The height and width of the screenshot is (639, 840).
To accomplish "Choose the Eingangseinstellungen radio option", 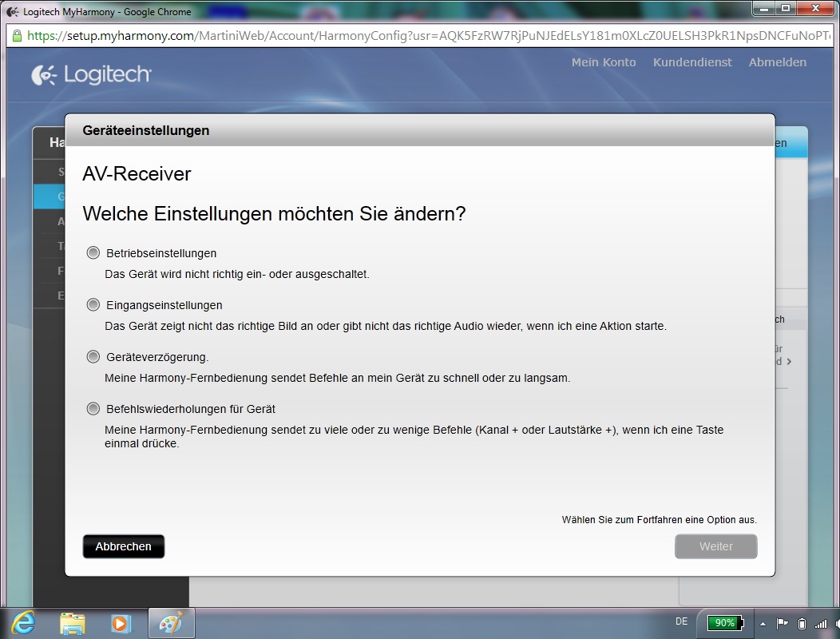I will tap(93, 304).
